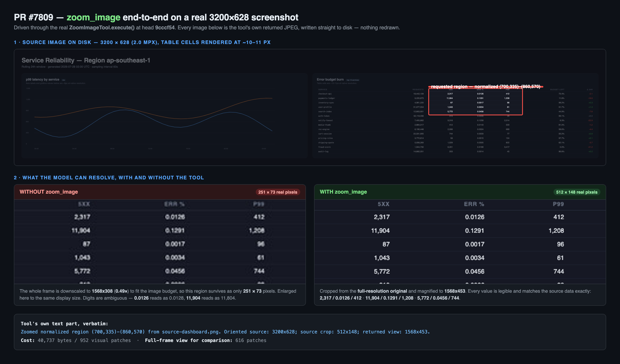The height and width of the screenshot is (364, 620).
Task: Click the "1,208" cell in the WITH panel table
Action: click(x=556, y=231)
